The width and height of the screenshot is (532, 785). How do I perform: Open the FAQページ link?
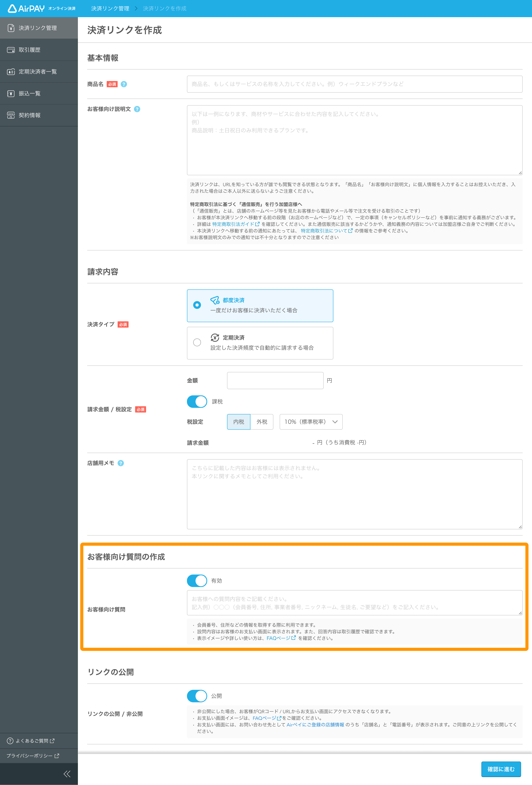pos(278,638)
